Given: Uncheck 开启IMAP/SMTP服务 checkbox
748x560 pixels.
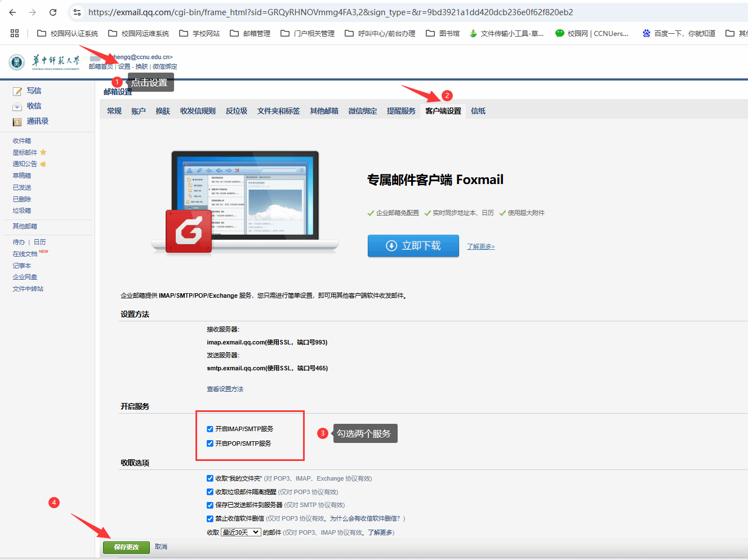Looking at the screenshot, I should coord(210,429).
